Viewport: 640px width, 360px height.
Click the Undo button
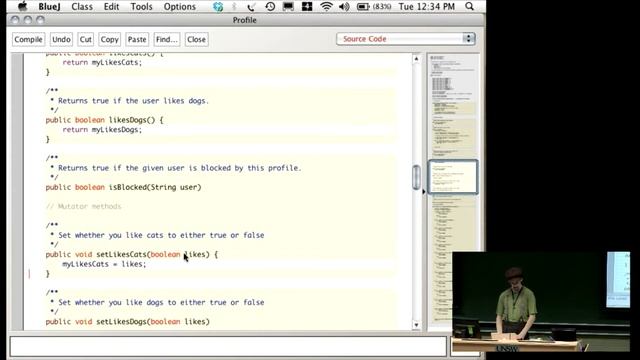click(x=61, y=40)
